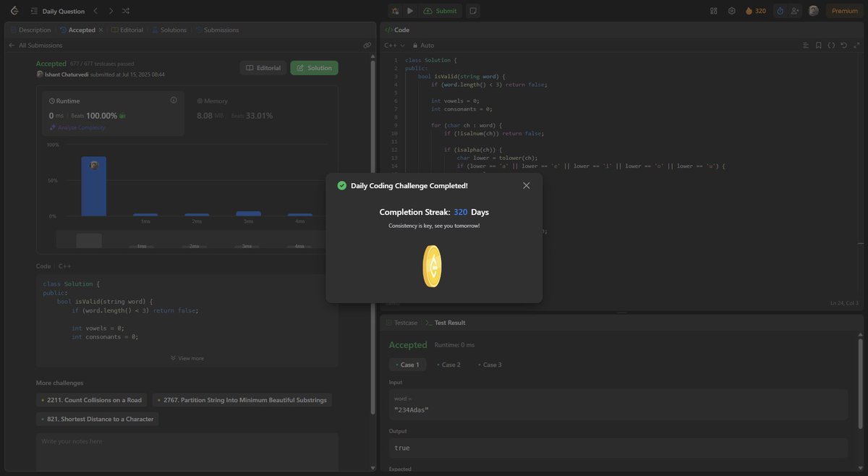This screenshot has width=868, height=476.
Task: Switch to the Testcase tab
Action: pyautogui.click(x=401, y=323)
